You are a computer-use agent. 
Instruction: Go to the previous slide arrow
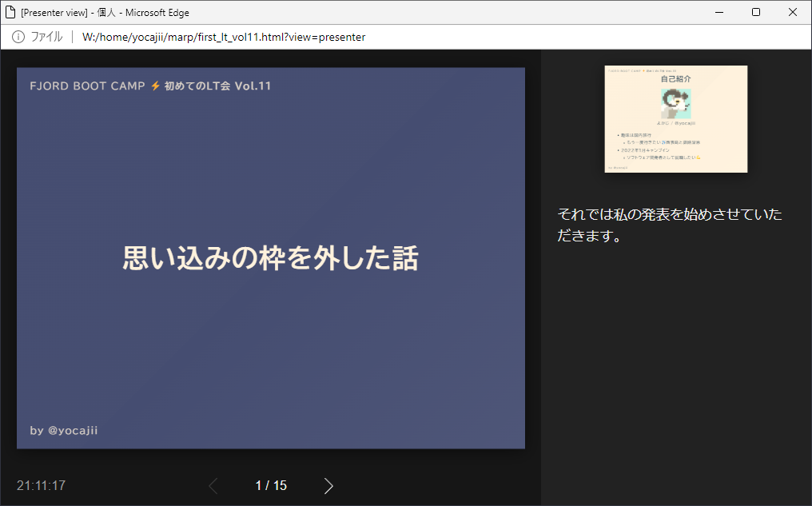(x=213, y=485)
